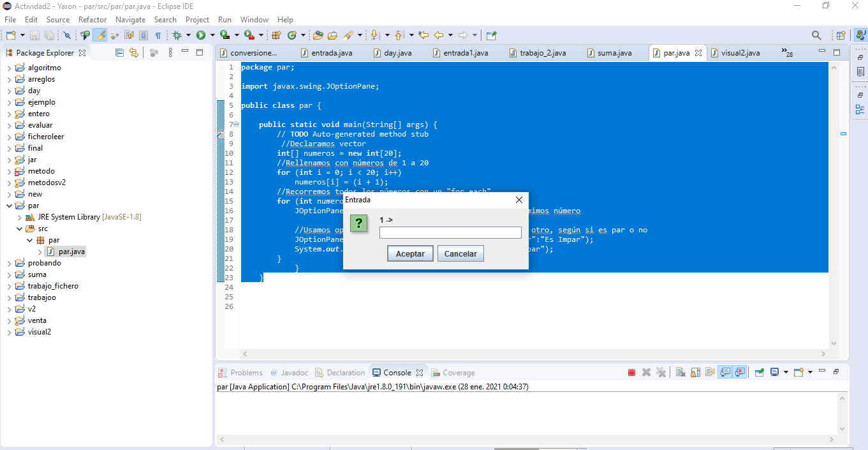Toggle Scroll Lock in Console toolbar
This screenshot has width=868, height=450.
pyautogui.click(x=695, y=372)
